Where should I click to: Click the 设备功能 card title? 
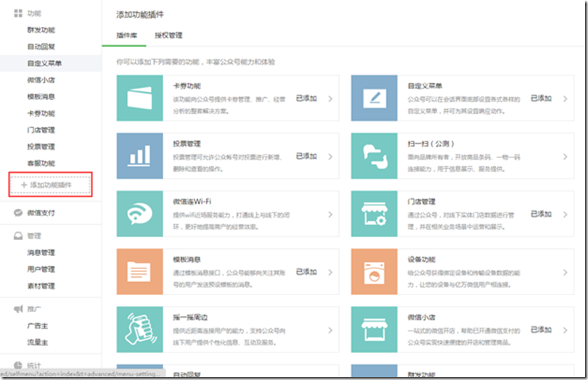pos(422,260)
